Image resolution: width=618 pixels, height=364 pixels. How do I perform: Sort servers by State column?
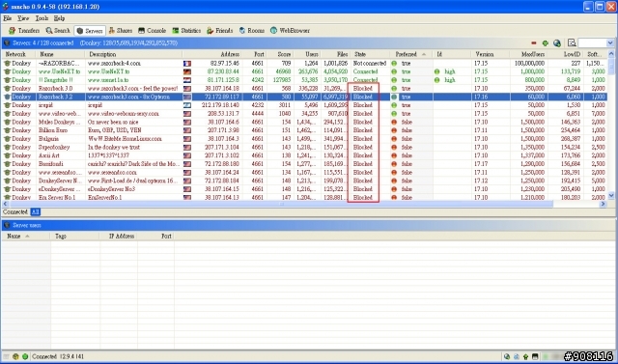[370, 54]
